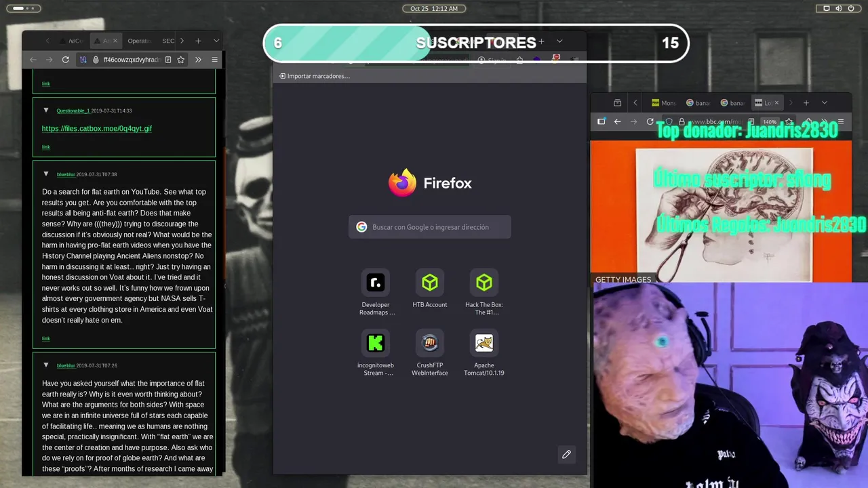Go back in the BBC browser window
The width and height of the screenshot is (868, 488).
617,122
